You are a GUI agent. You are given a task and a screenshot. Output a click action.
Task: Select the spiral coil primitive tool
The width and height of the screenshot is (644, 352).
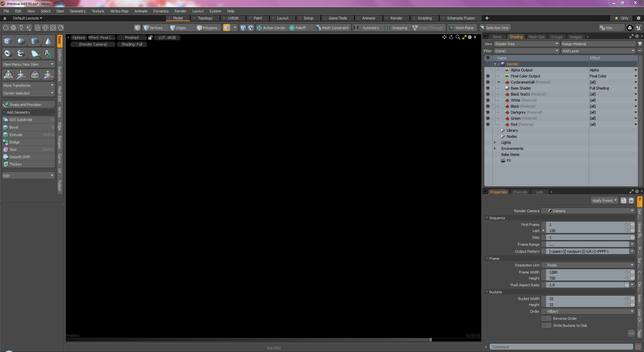click(x=21, y=54)
